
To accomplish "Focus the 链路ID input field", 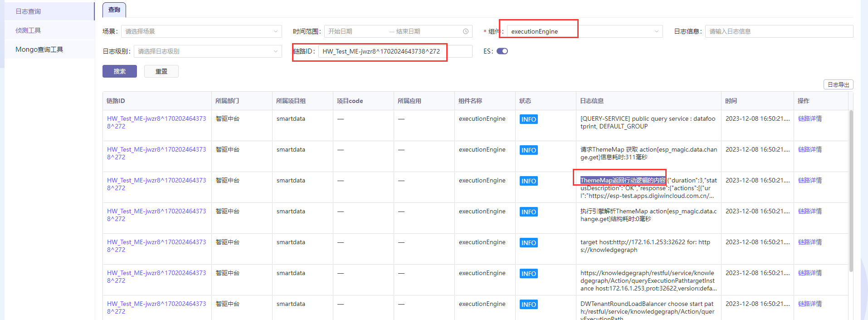I will point(395,51).
